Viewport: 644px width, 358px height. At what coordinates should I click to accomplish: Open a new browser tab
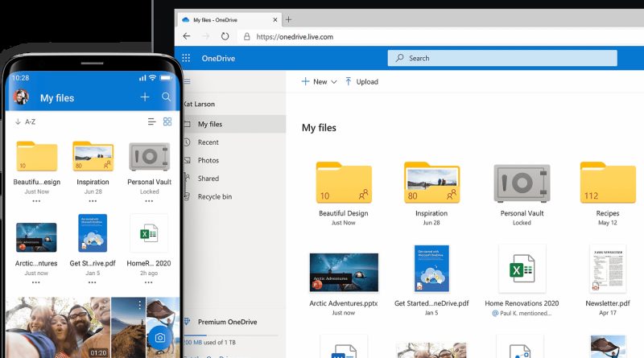pyautogui.click(x=289, y=19)
